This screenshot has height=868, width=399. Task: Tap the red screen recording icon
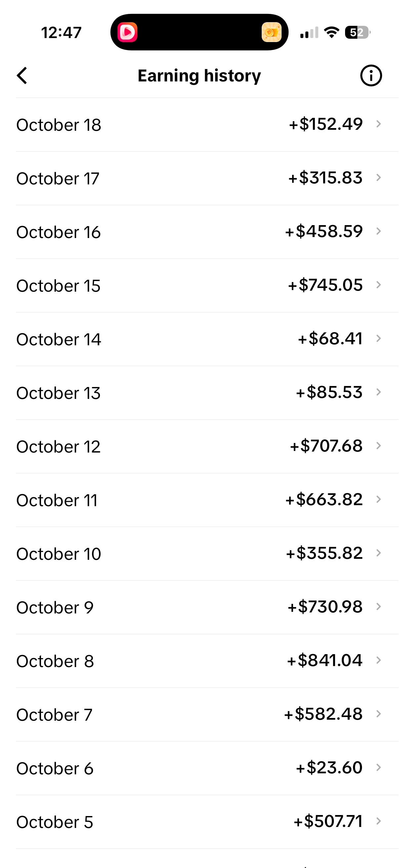tap(127, 32)
